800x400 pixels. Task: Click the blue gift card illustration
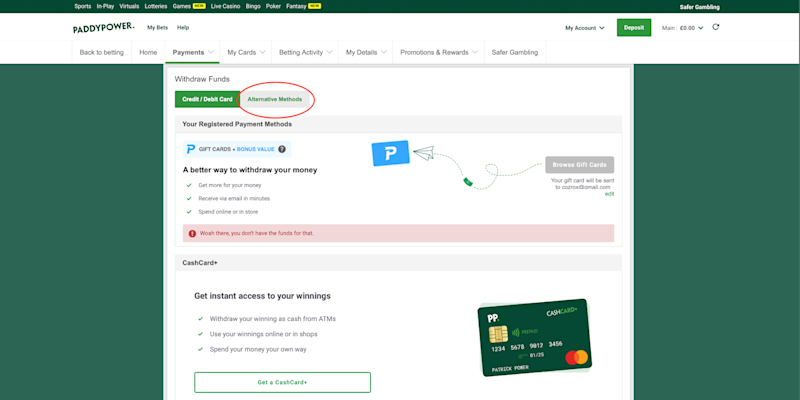(390, 153)
